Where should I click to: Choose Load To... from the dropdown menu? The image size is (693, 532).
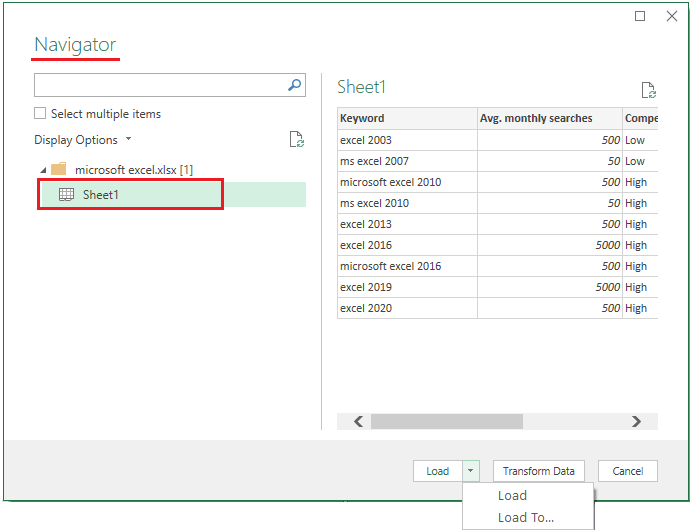[x=525, y=517]
